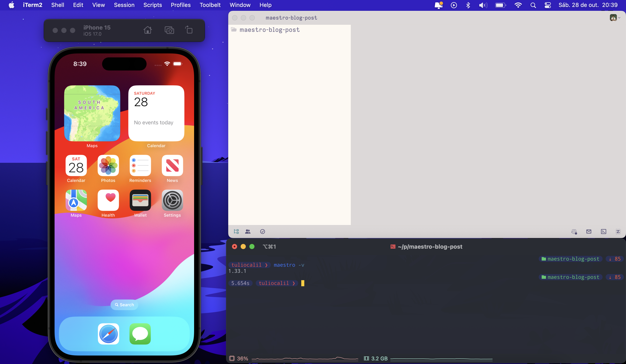Rotate the iPhone 15 simulator device
This screenshot has width=626, height=364.
[x=189, y=30]
